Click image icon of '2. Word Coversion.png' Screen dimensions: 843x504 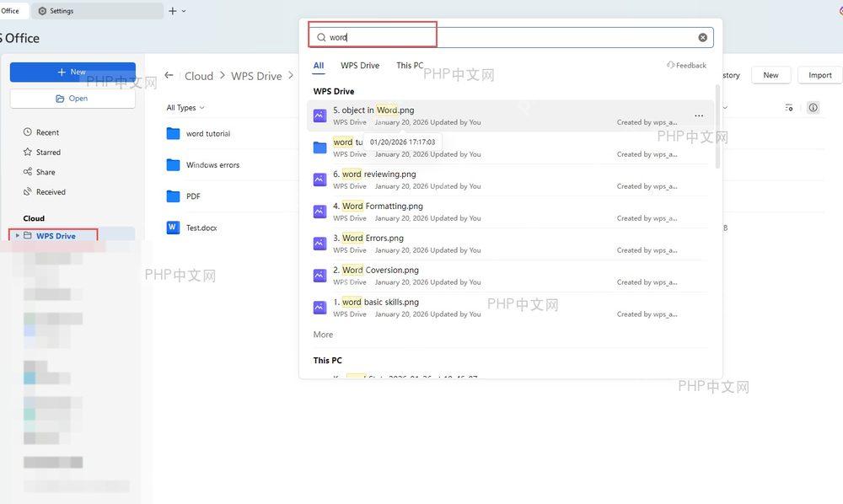pos(319,276)
